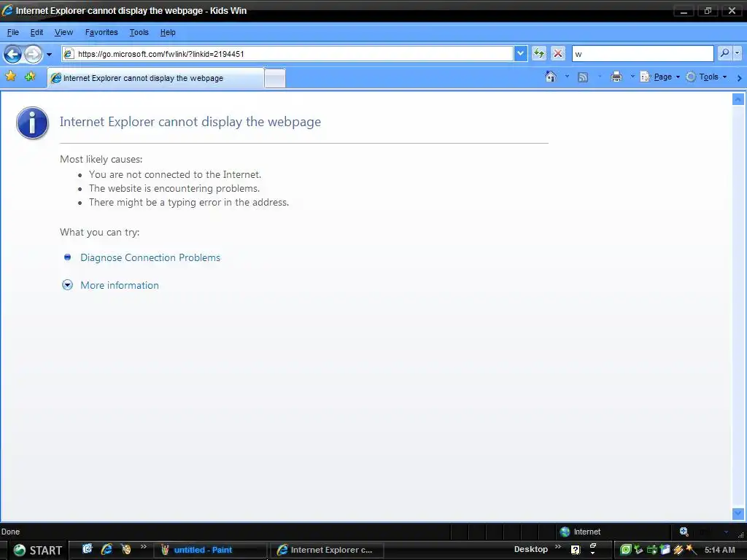Click the Home page house icon
747x560 pixels.
pyautogui.click(x=551, y=77)
